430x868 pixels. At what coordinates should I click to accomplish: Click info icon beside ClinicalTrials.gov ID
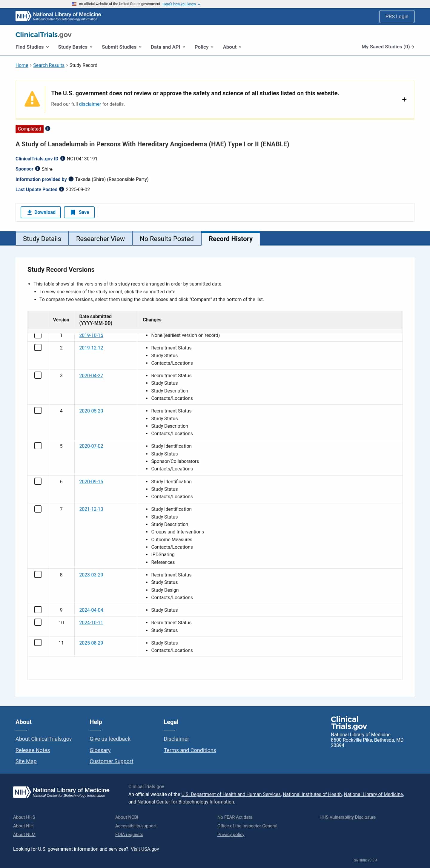[x=63, y=158]
